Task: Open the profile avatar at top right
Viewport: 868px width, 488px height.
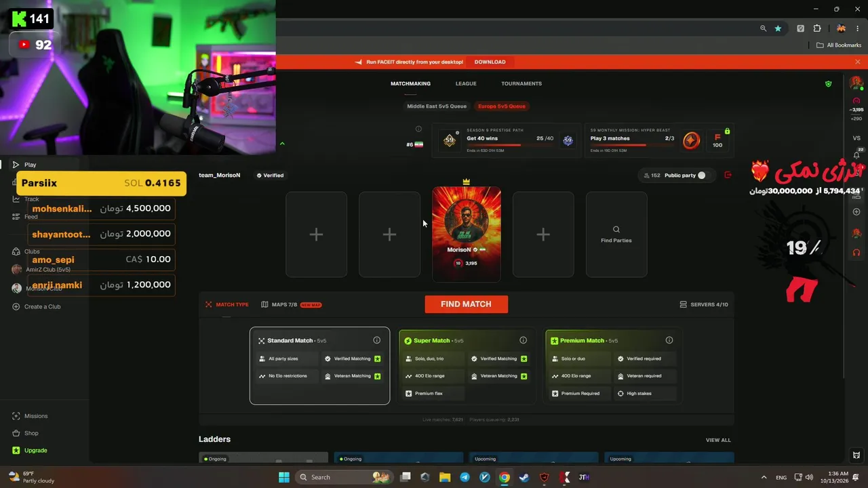Action: point(856,83)
